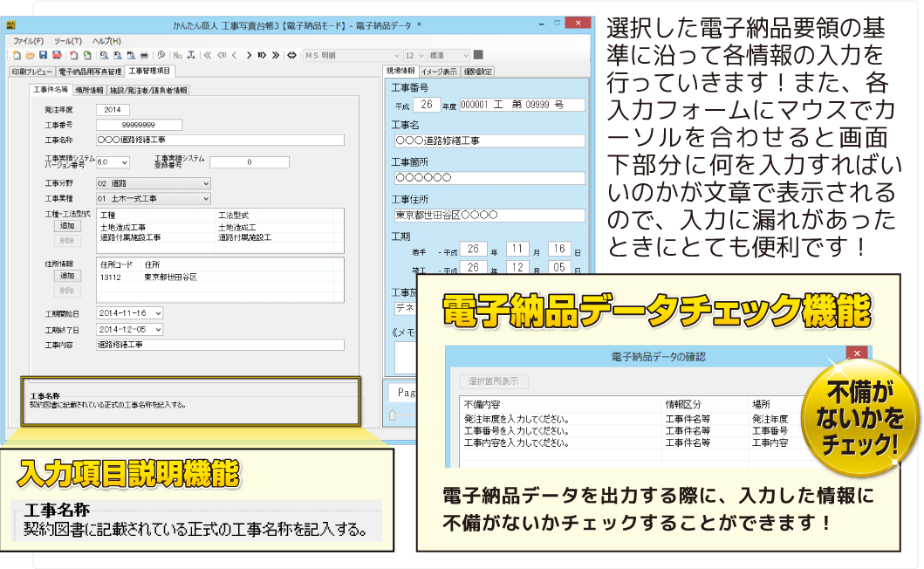Click 選択箇所表示 button in check dialog

(493, 381)
